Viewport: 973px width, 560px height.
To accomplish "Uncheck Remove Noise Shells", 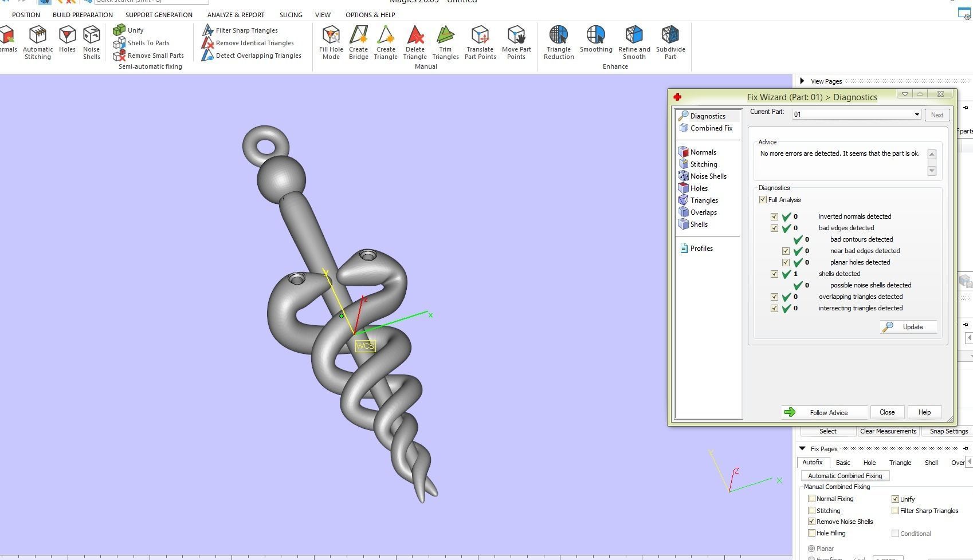I will pos(811,522).
